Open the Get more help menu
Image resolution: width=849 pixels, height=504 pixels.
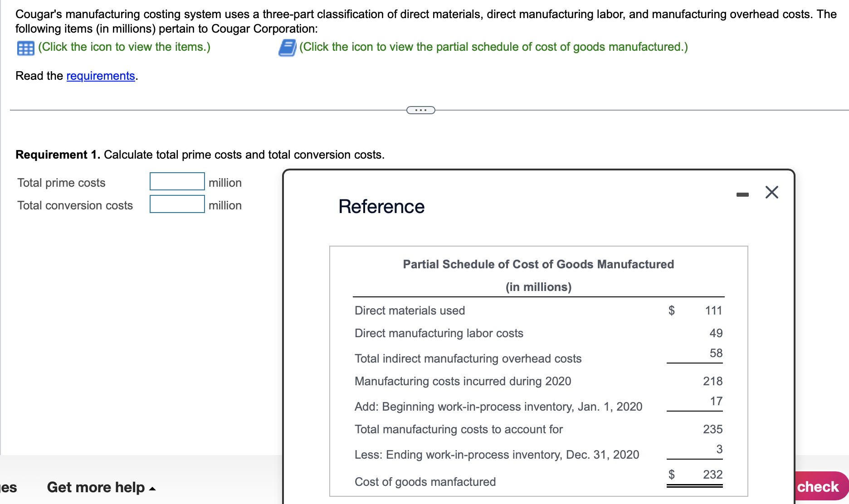point(101,487)
